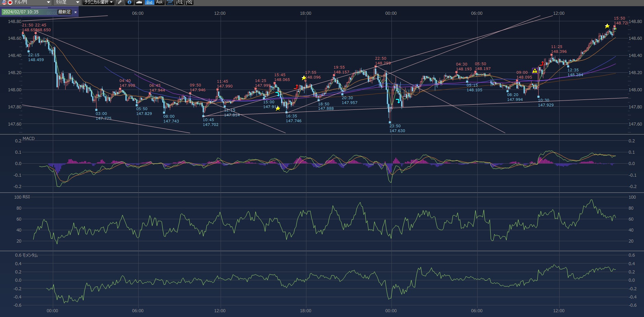Click the 20:30 low label 147.957
The width and height of the screenshot is (644, 317).
[x=350, y=100]
